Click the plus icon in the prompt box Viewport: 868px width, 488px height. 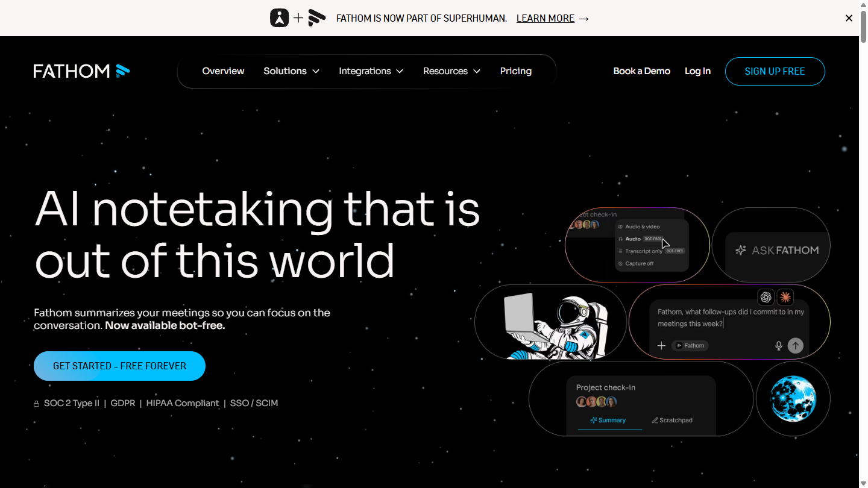[661, 345]
